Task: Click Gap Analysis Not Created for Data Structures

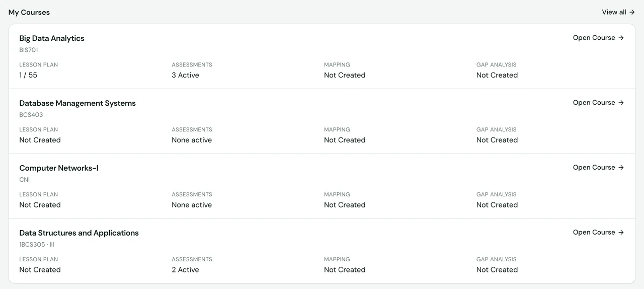Action: 497,270
